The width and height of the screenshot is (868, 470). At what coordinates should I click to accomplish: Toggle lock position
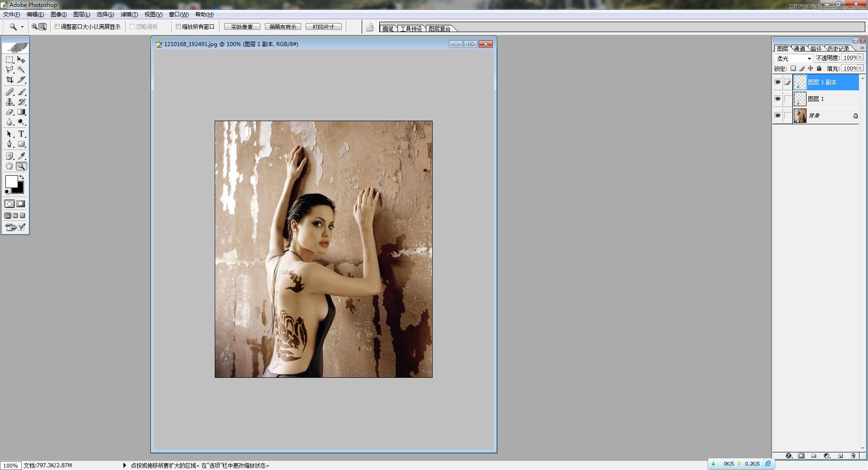click(x=810, y=68)
